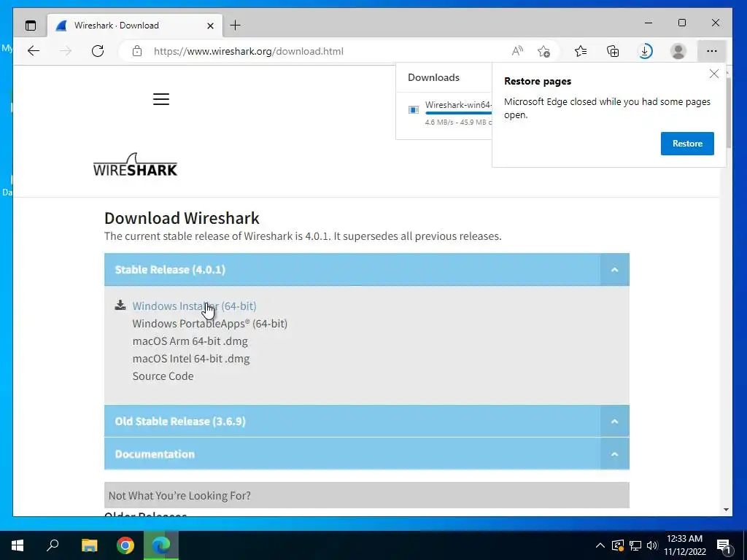Screen dimensions: 747x560
Task: Download macOS Arm 64-bit .dmg
Action: click(x=190, y=341)
